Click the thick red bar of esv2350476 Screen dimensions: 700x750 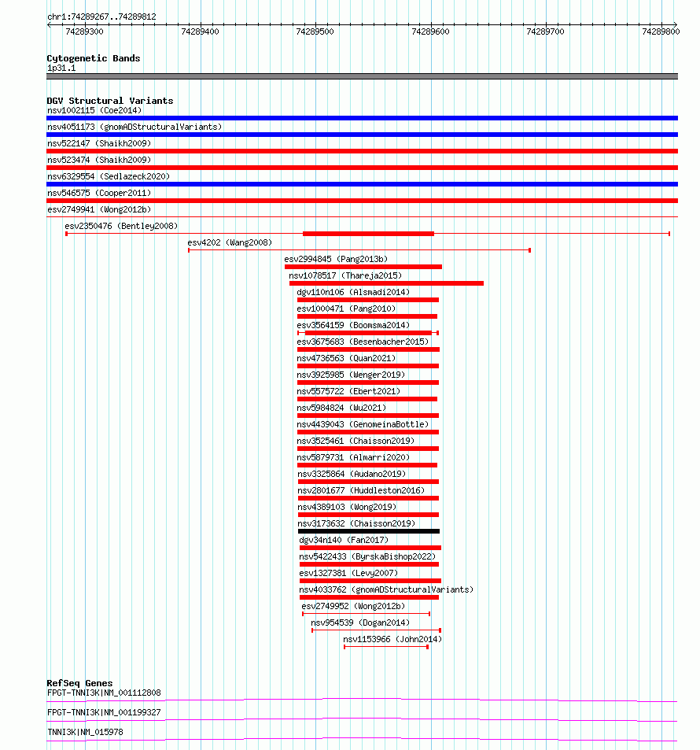point(368,234)
